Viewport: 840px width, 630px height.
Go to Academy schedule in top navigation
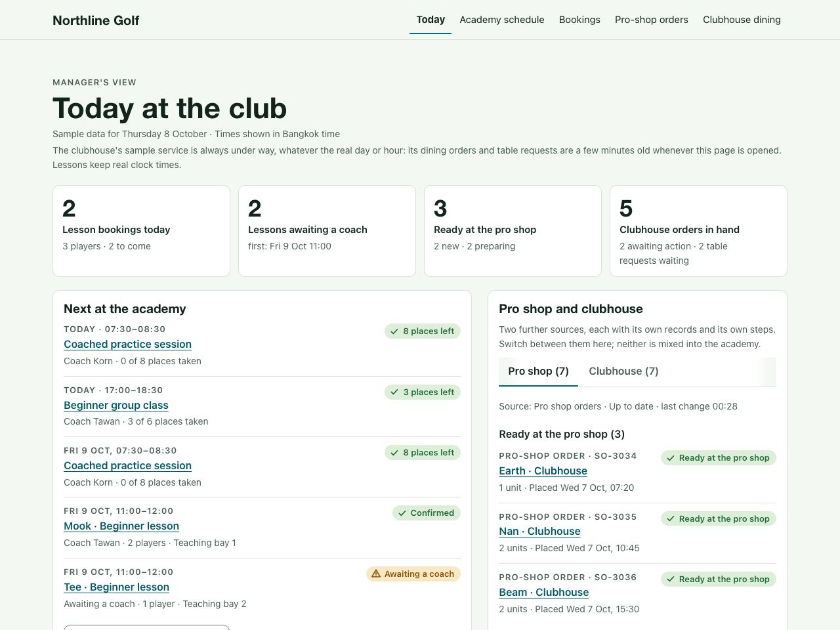tap(502, 20)
